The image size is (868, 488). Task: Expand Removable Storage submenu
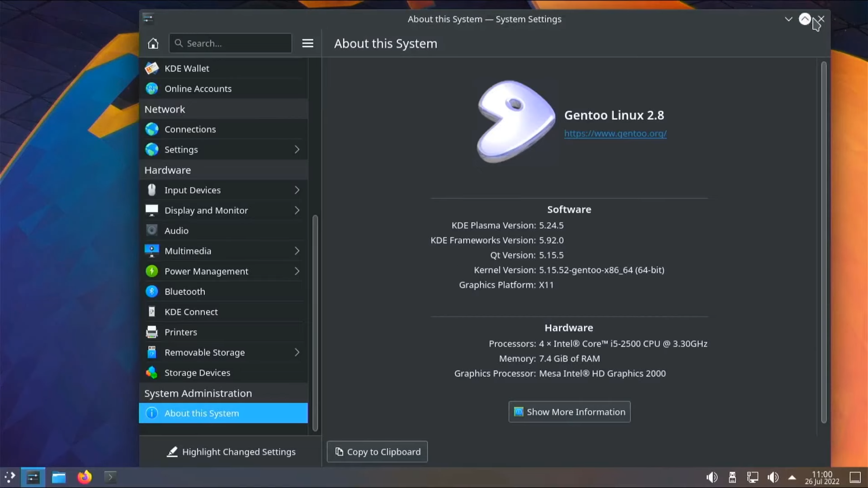click(x=297, y=352)
